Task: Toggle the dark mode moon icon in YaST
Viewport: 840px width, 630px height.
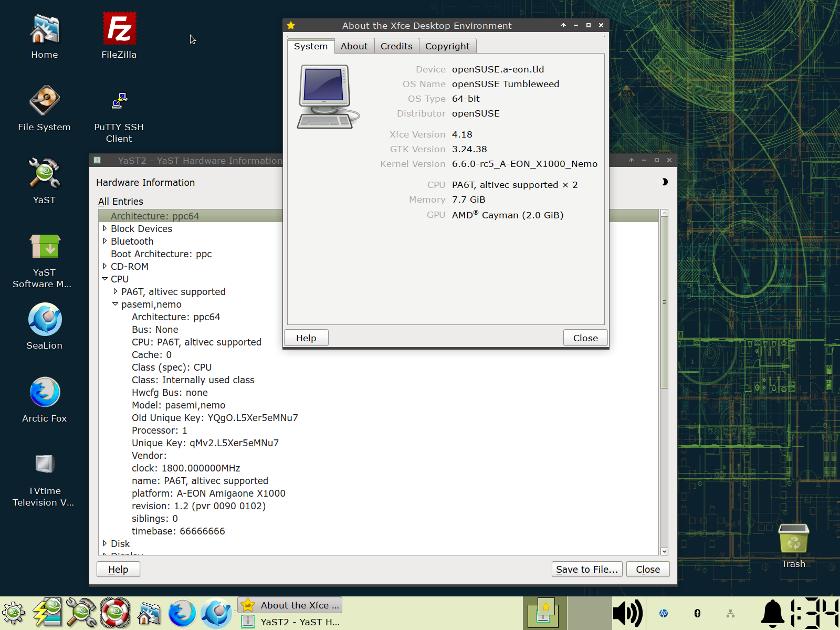Action: [x=665, y=182]
